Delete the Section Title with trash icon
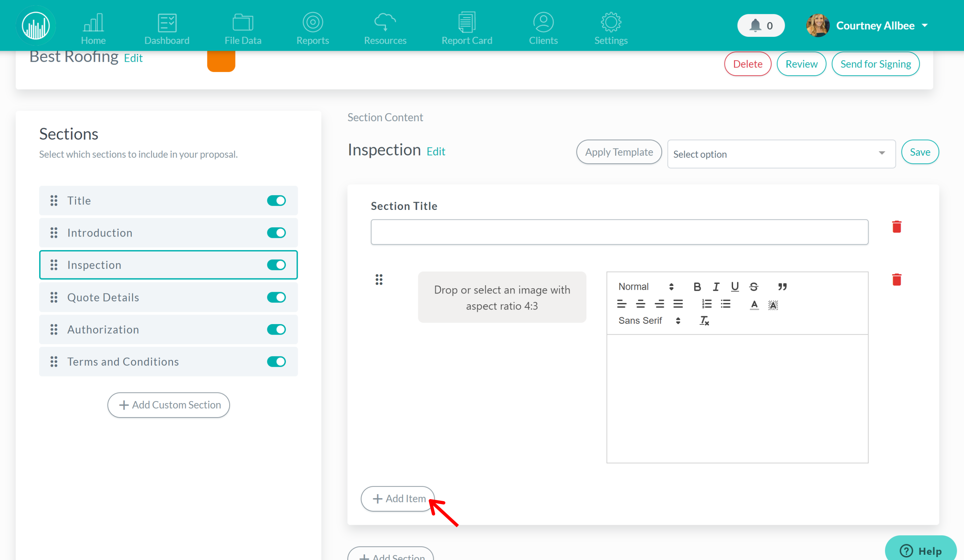The image size is (964, 560). 897,226
